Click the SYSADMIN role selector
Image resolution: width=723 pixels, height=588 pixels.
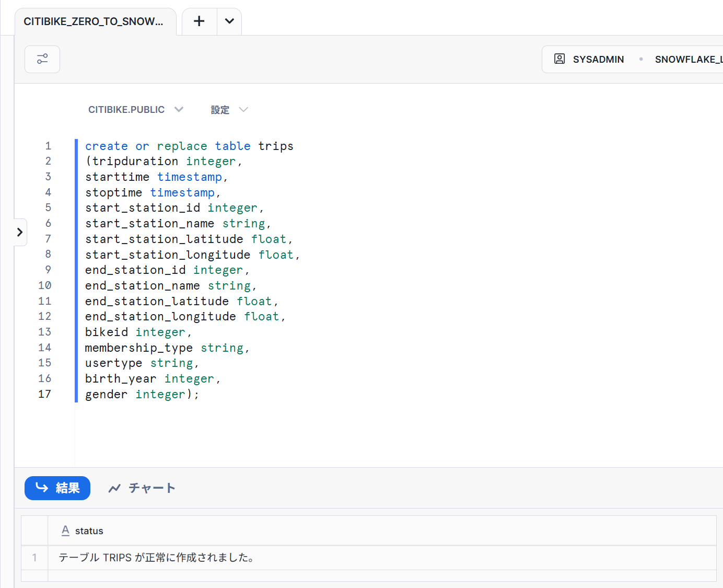coord(598,59)
